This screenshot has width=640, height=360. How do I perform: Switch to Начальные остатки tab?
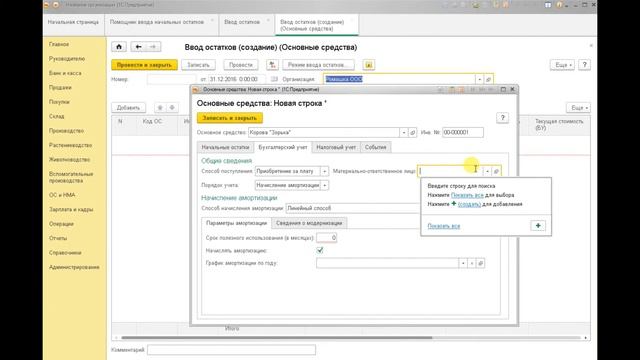[x=225, y=147]
